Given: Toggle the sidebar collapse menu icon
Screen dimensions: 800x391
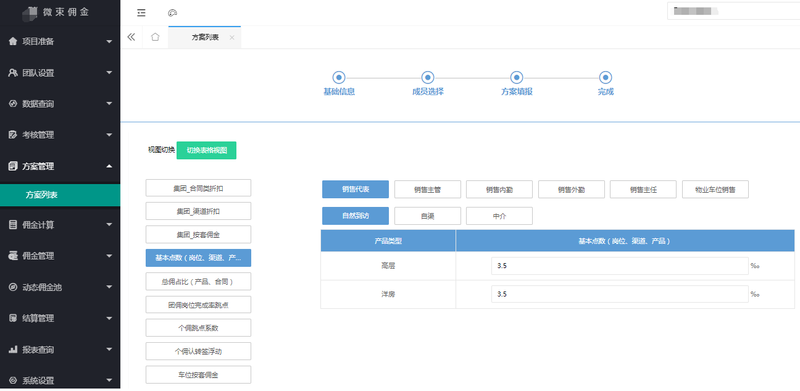Looking at the screenshot, I should (141, 13).
